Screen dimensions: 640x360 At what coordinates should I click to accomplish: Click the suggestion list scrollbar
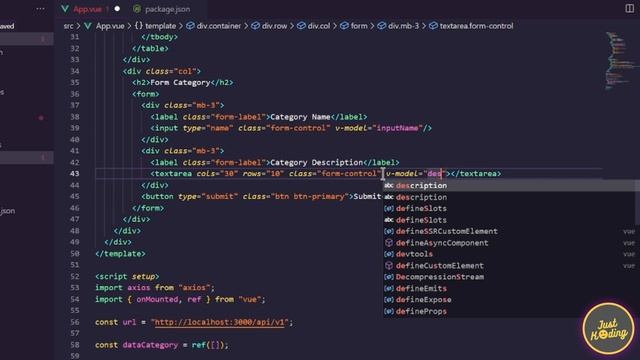point(637,202)
